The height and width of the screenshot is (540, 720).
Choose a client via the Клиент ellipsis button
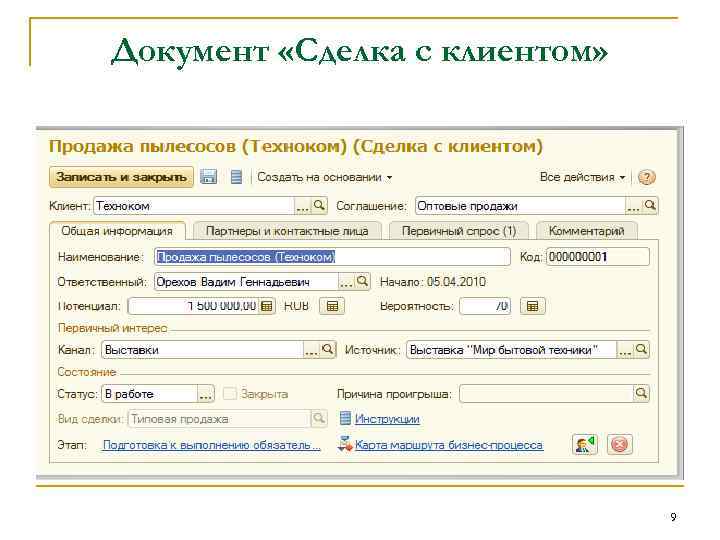coord(302,206)
